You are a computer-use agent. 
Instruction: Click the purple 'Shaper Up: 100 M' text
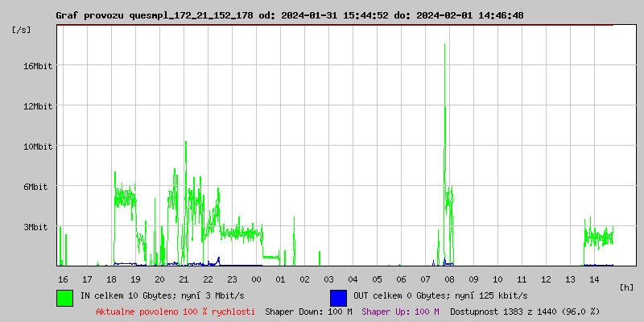[400, 312]
